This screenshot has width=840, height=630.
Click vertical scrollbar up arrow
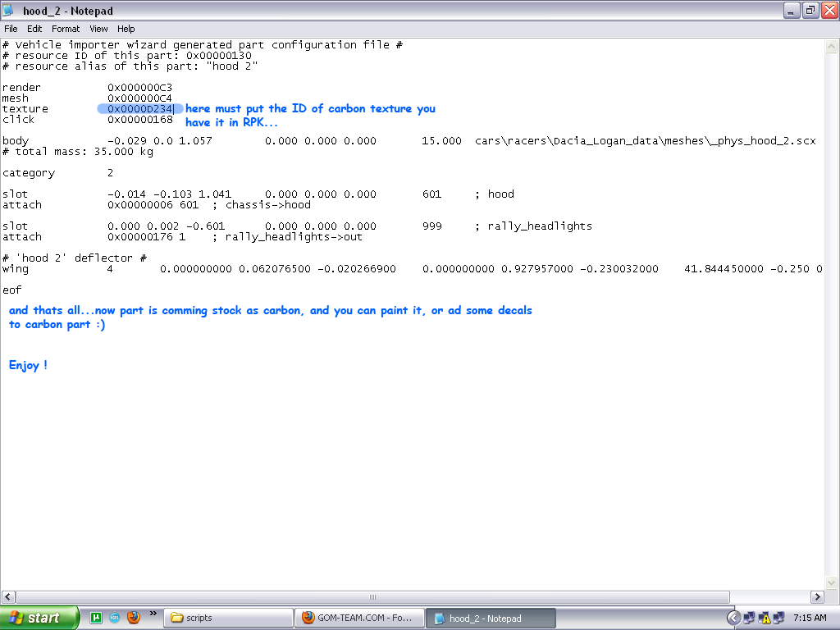(832, 47)
